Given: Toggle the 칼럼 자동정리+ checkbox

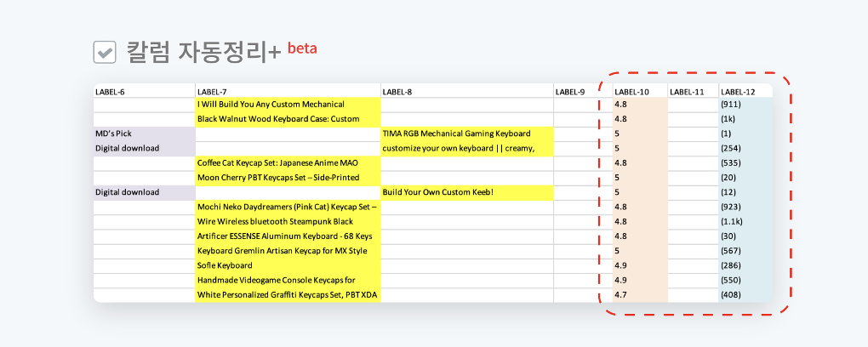Looking at the screenshot, I should 105,52.
